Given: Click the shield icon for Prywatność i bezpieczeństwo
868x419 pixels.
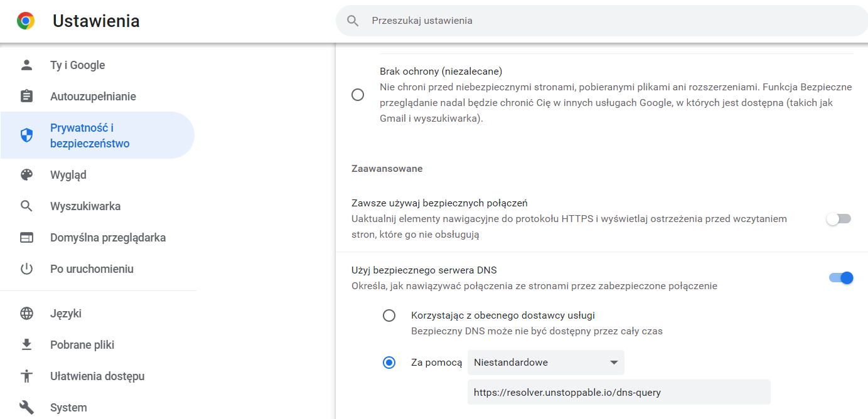Looking at the screenshot, I should tap(26, 135).
